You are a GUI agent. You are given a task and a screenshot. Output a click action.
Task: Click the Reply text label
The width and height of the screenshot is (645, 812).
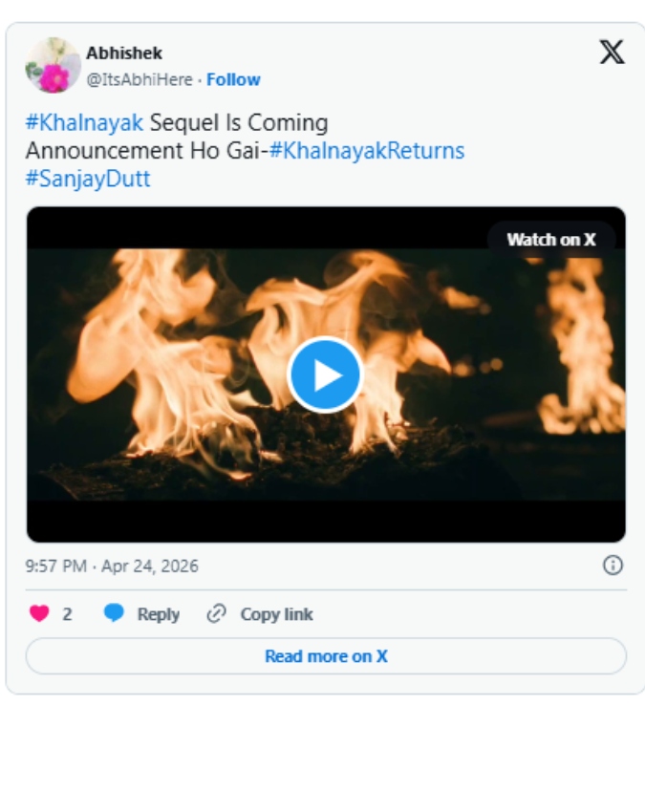pyautogui.click(x=158, y=614)
